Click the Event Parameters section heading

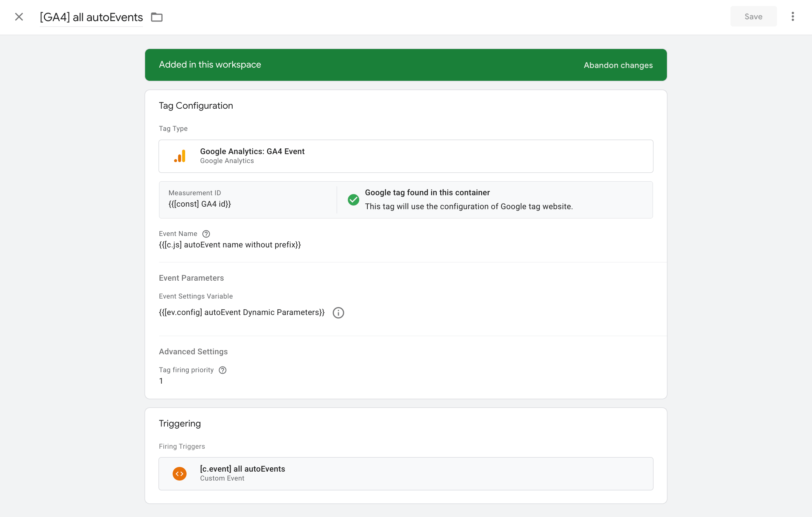pos(191,278)
